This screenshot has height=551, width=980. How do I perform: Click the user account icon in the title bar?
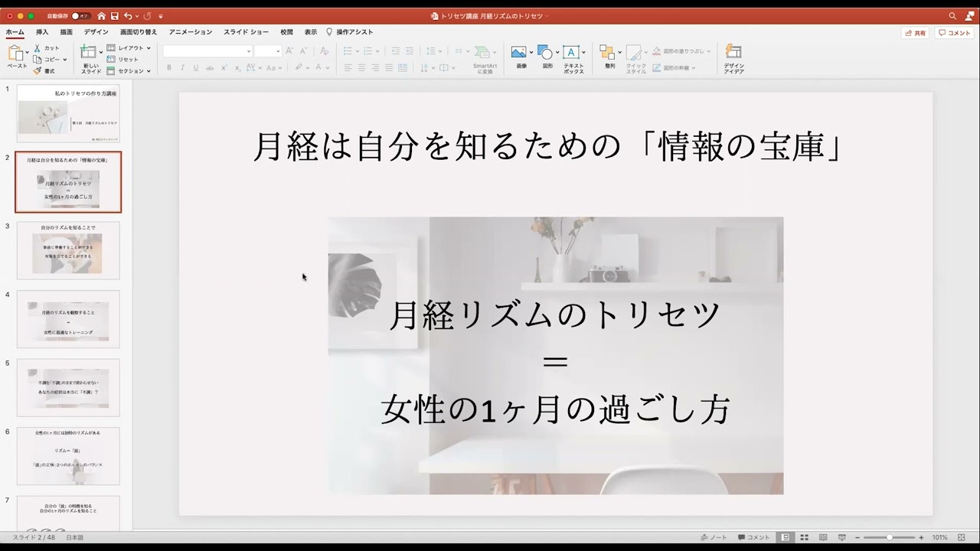968,16
